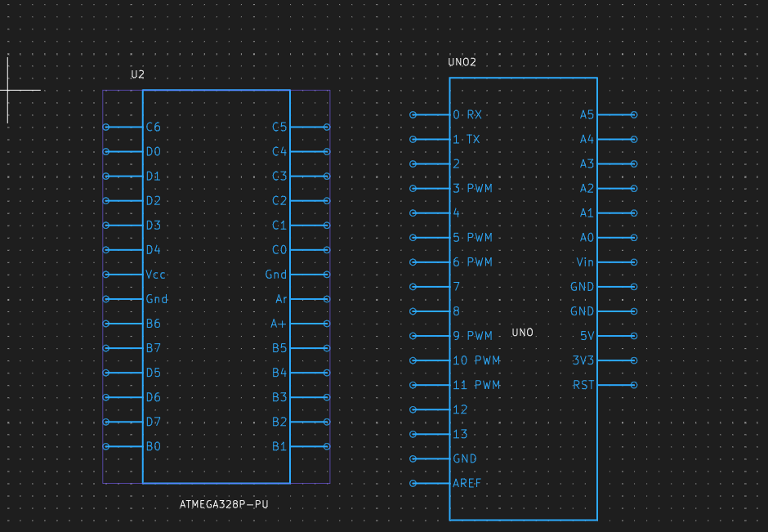
Task: Select the '11 PWM' pin label
Action: pos(476,385)
